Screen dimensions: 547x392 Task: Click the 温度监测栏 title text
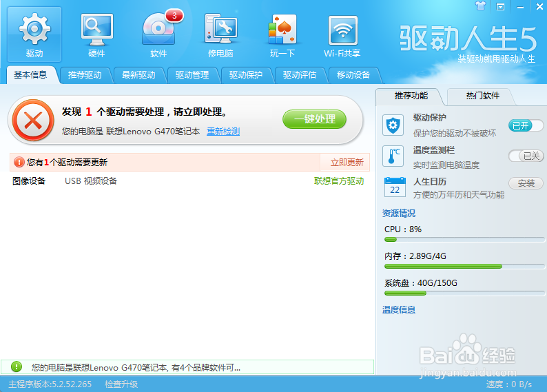click(x=434, y=150)
